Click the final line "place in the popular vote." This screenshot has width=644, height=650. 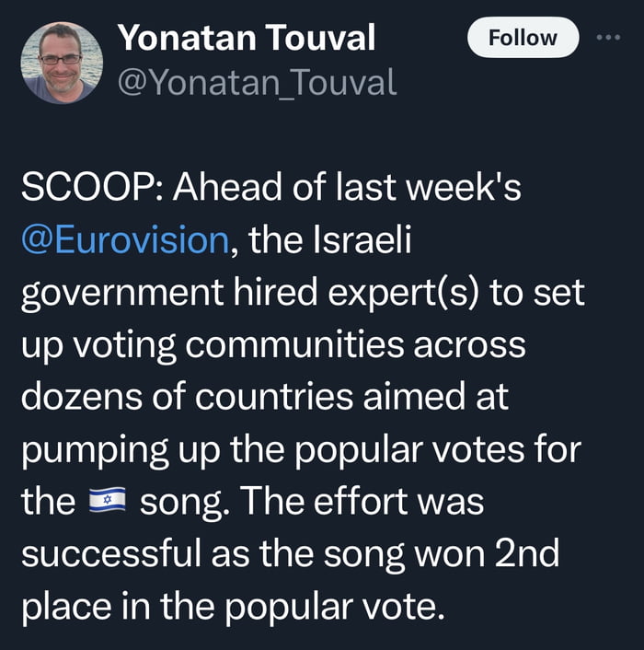point(232,608)
